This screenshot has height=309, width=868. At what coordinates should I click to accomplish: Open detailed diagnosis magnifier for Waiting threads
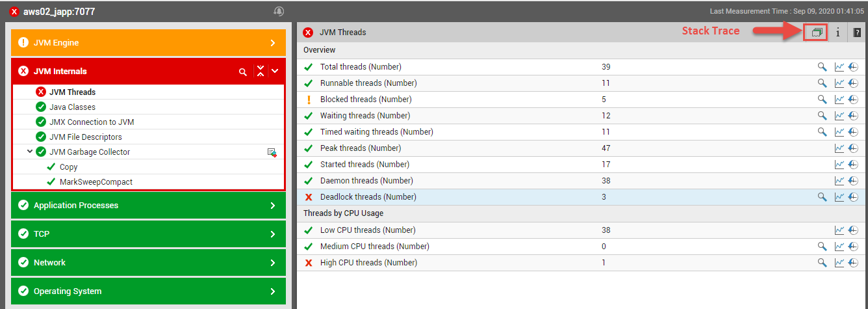(822, 116)
